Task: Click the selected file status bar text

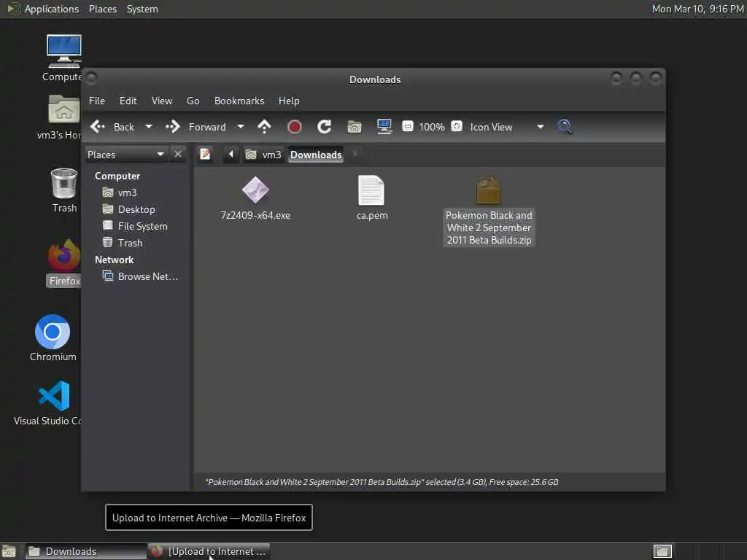Action: point(382,482)
